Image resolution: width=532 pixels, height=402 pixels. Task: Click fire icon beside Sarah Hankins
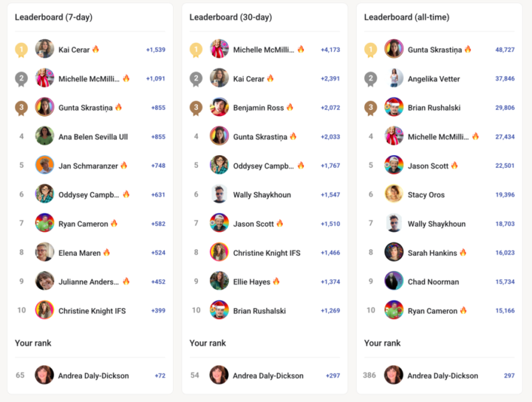tap(463, 253)
